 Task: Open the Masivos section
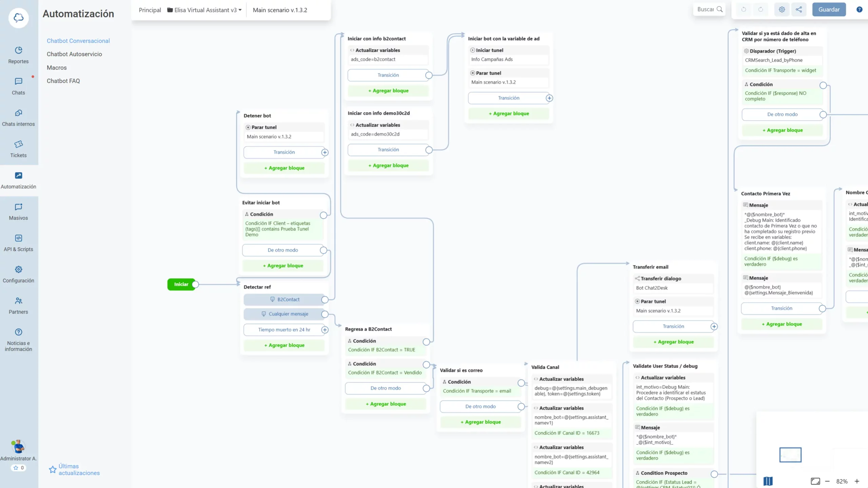click(18, 211)
